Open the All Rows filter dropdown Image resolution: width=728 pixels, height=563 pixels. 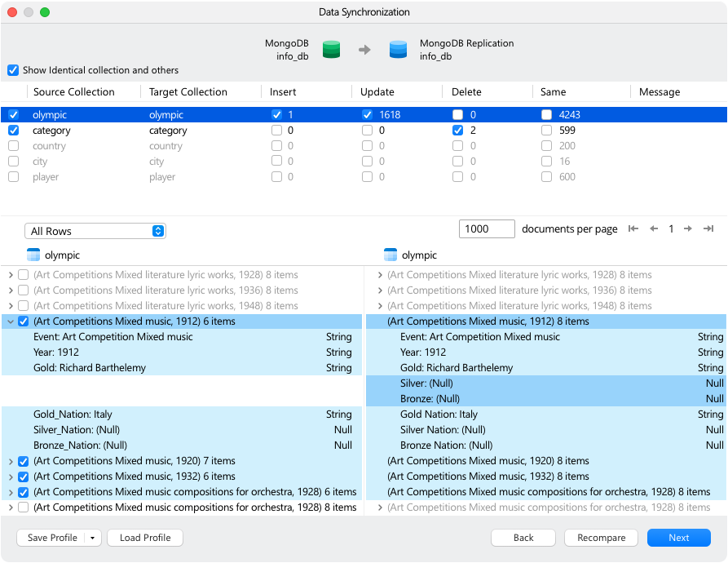coord(95,231)
